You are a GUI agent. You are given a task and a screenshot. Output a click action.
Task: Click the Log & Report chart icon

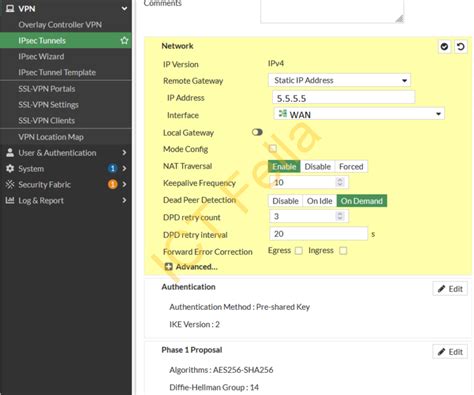(10, 200)
